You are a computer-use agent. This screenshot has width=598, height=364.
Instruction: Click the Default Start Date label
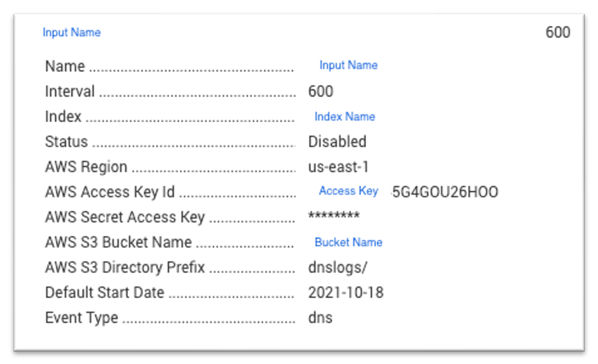point(105,293)
